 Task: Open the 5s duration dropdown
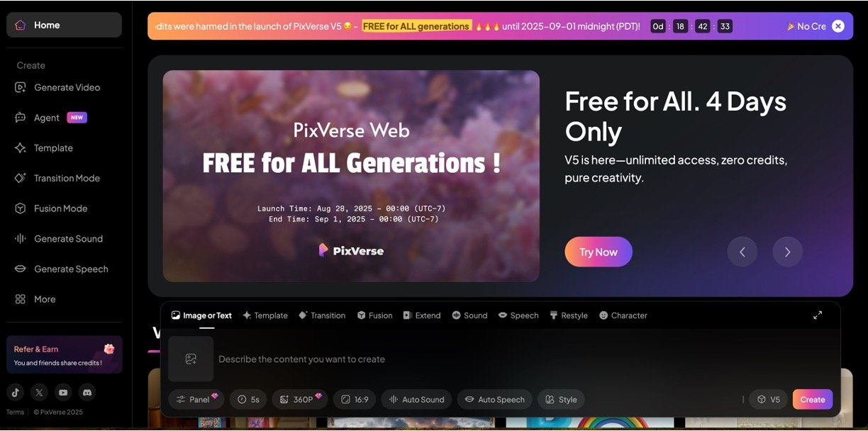[248, 399]
